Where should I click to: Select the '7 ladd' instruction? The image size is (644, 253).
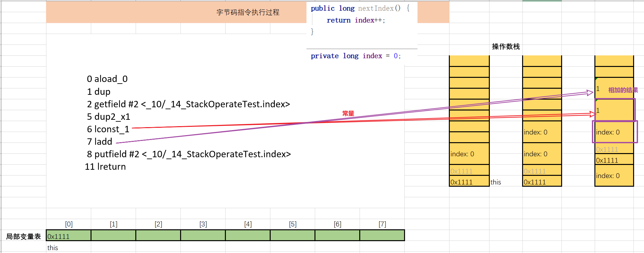(99, 142)
